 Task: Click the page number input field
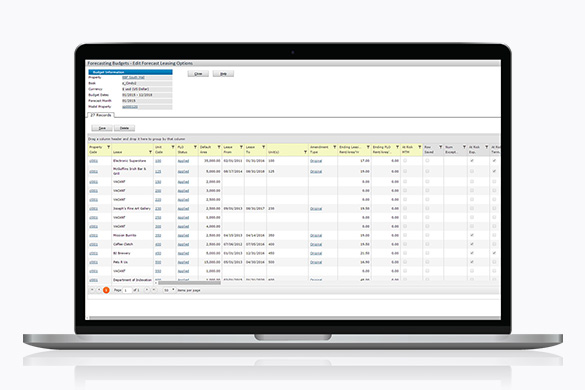[128, 290]
